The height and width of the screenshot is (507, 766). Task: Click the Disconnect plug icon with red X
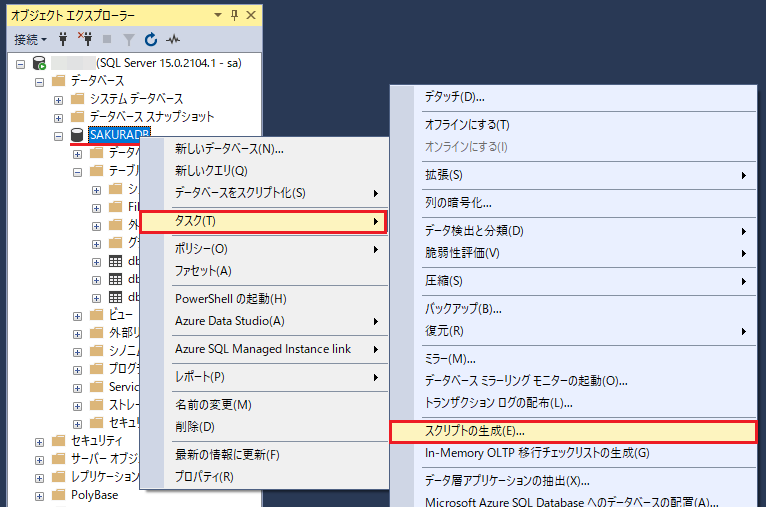(85, 40)
